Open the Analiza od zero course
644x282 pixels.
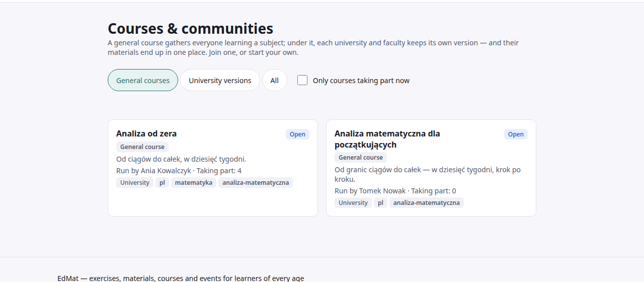tap(146, 133)
